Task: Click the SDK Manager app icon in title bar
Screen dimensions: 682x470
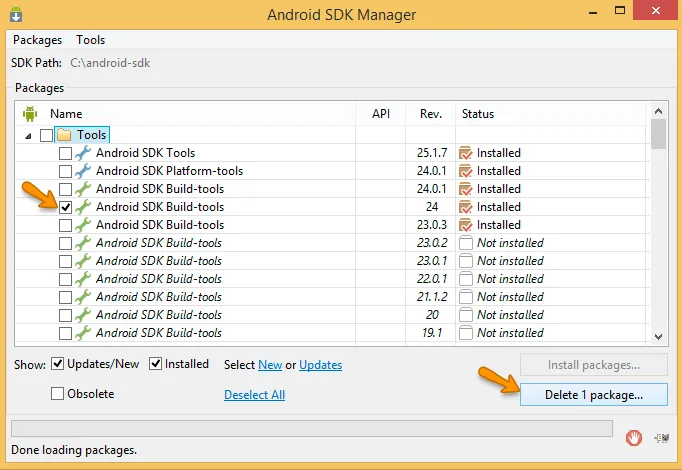Action: click(16, 14)
